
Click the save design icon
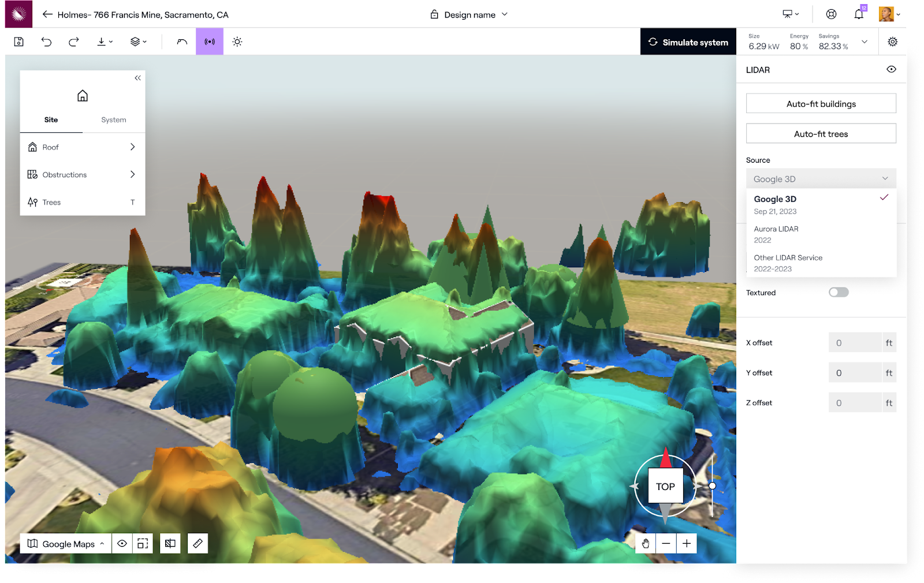pyautogui.click(x=18, y=41)
